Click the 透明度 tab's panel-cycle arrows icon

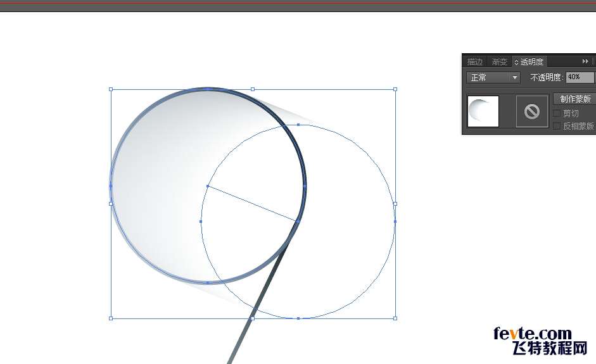516,62
